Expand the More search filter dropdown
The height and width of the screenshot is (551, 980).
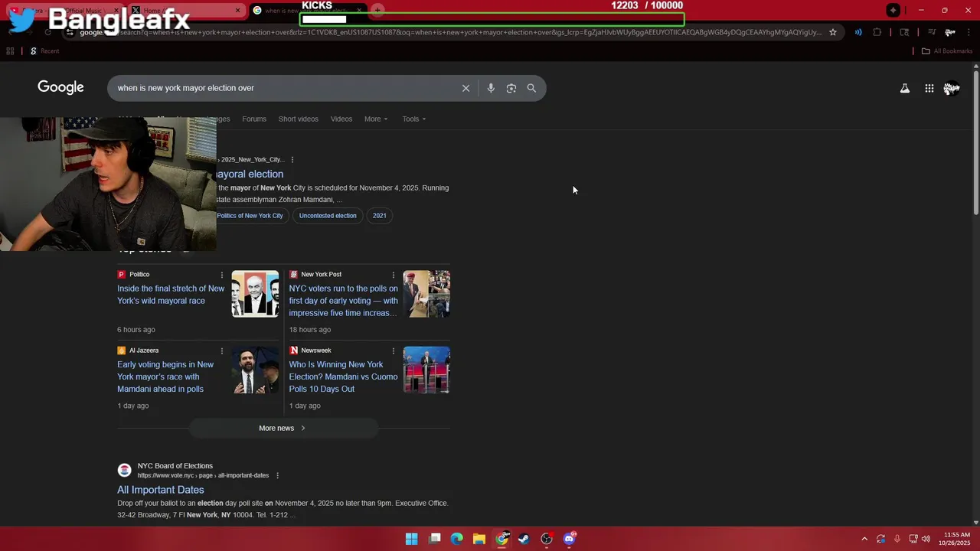click(376, 119)
